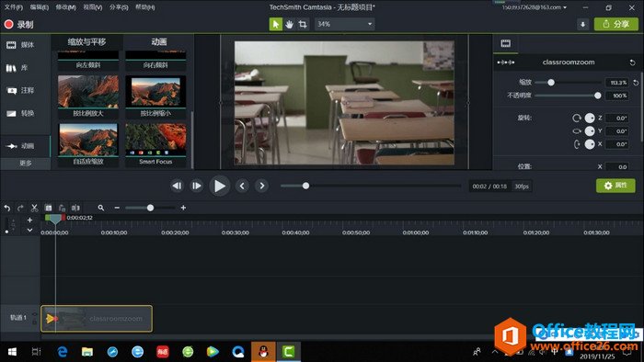Click the playback progress slider

tap(371, 187)
